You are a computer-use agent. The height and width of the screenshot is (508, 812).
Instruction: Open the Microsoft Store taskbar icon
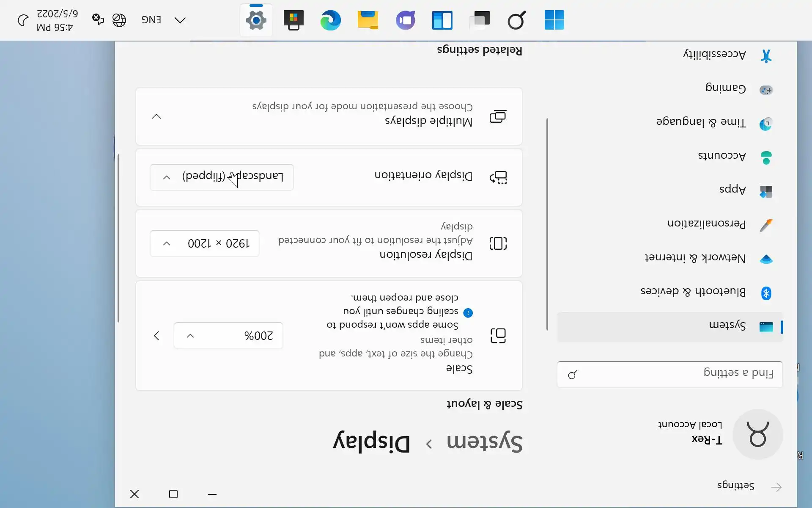click(x=294, y=20)
